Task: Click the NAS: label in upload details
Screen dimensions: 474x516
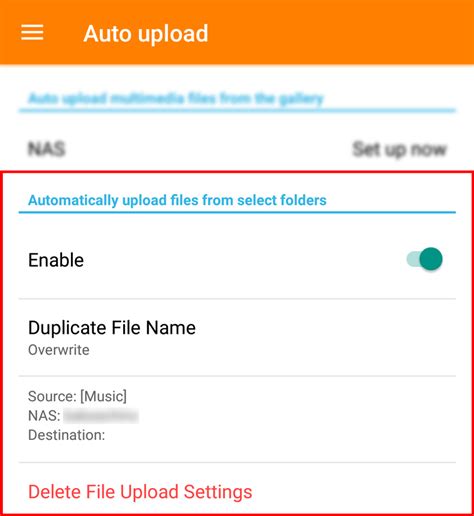Action: pos(44,416)
